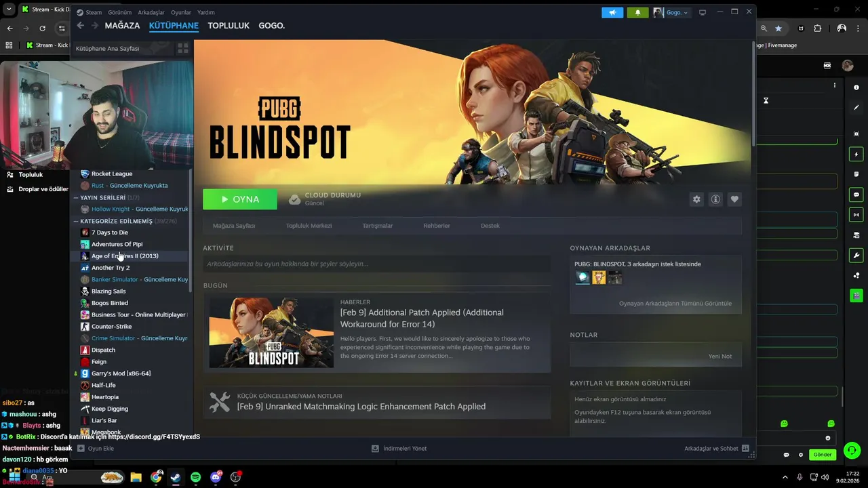Toggle library grid view icon

pyautogui.click(x=182, y=49)
